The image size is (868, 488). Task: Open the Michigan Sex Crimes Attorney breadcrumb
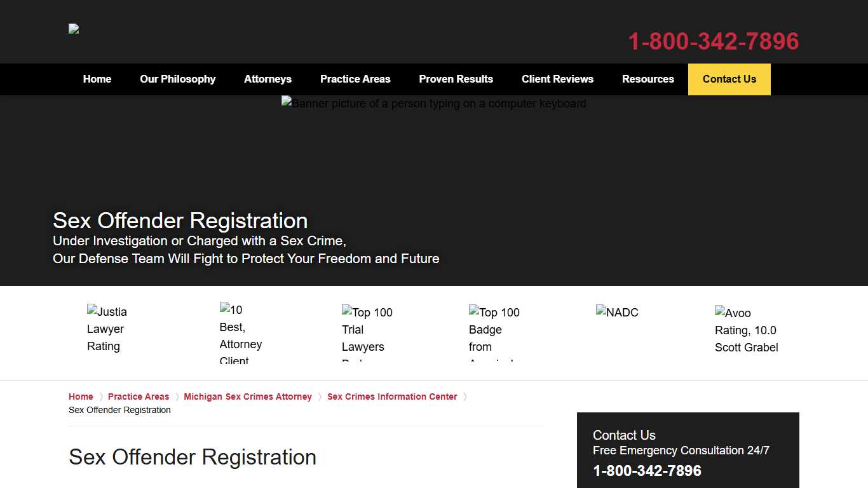point(248,396)
